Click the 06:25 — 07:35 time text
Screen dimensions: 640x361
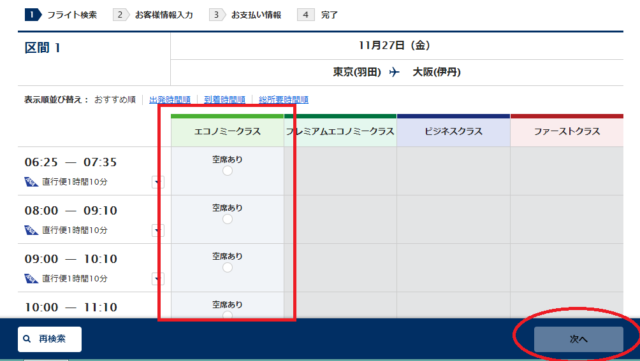click(x=71, y=162)
